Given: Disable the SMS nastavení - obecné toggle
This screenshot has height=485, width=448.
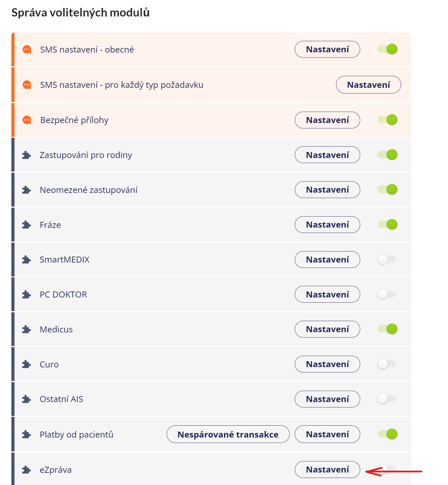Looking at the screenshot, I should pos(387,49).
